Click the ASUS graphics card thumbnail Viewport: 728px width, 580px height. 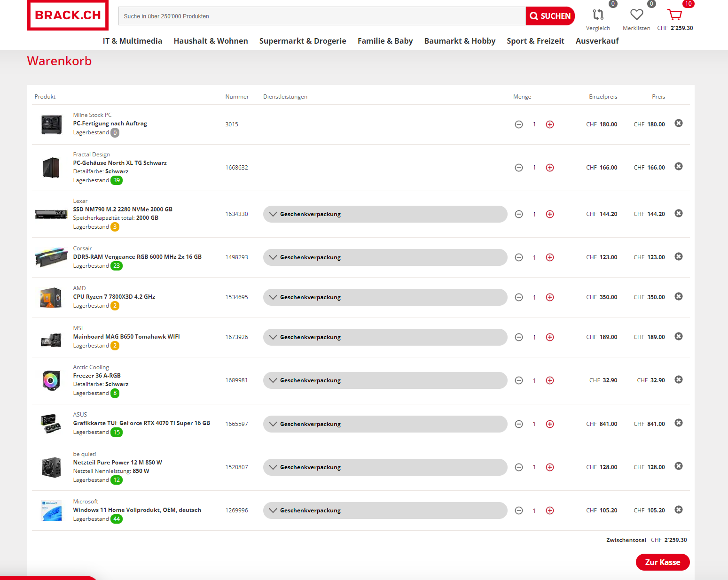point(51,424)
